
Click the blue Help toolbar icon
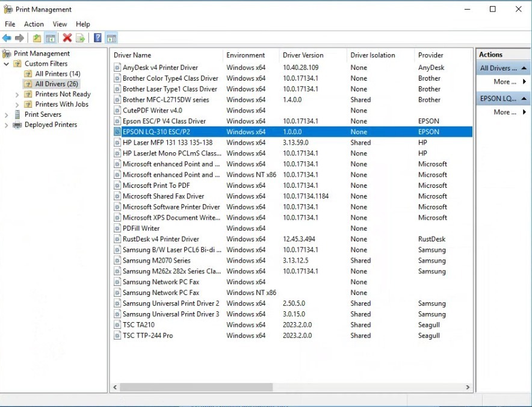97,38
